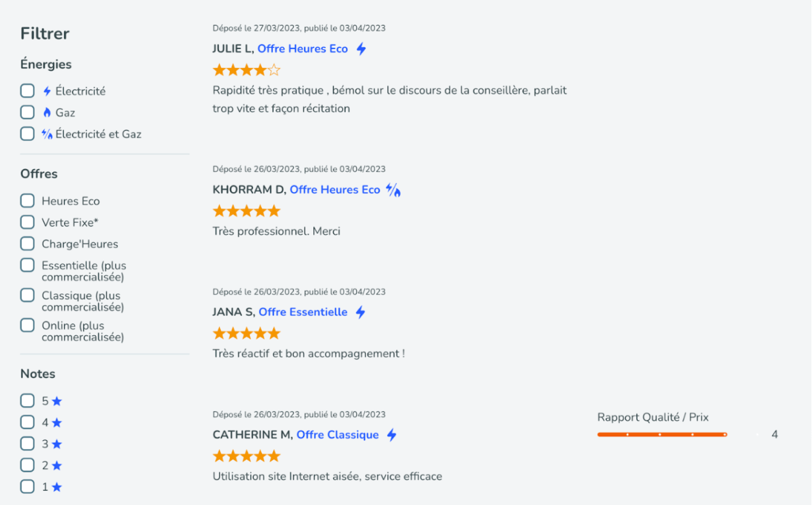Select the 5-star notes filter
Viewport: 812px width, 505px height.
27,400
